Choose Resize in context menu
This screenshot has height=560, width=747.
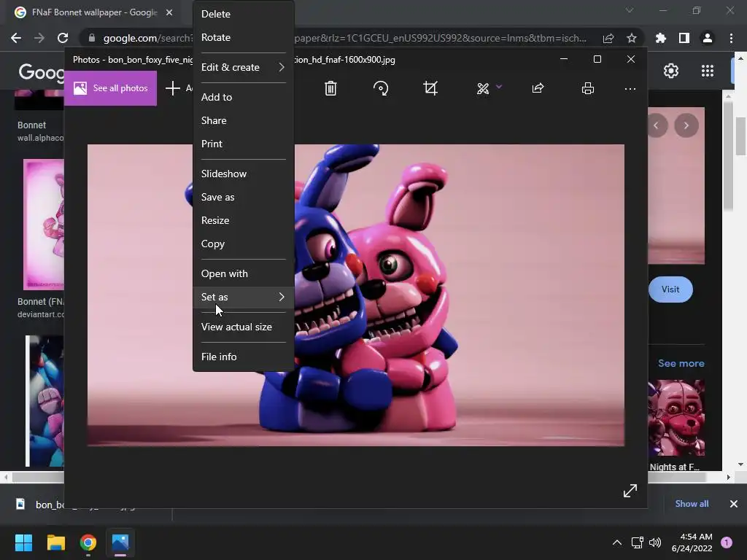tap(243, 220)
